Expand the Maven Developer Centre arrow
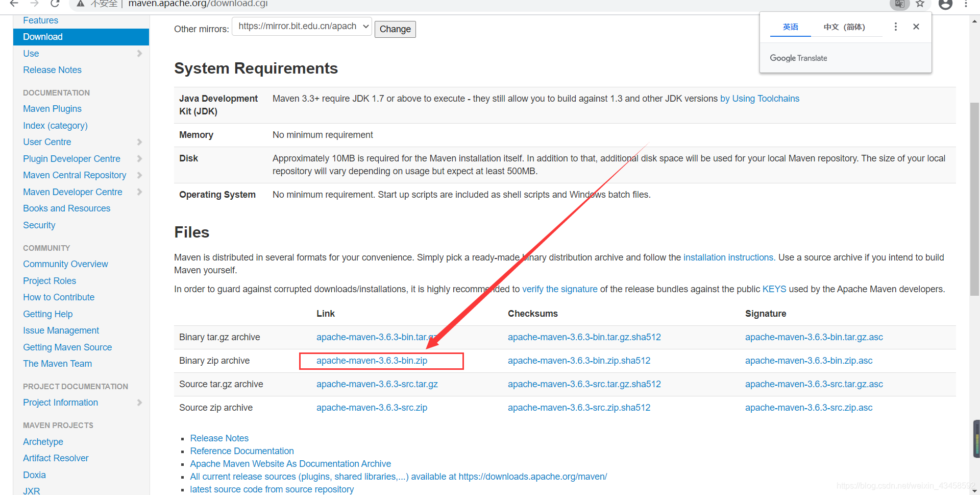 pos(139,192)
